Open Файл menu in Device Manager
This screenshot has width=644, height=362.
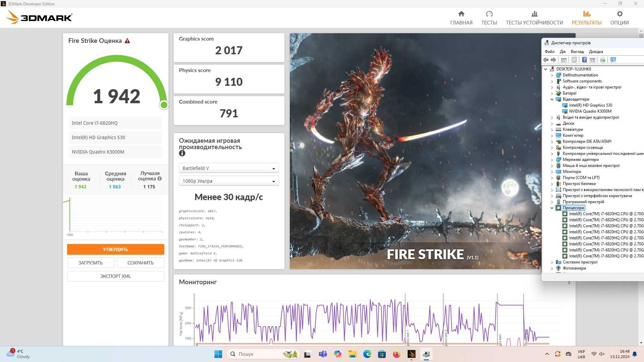549,52
